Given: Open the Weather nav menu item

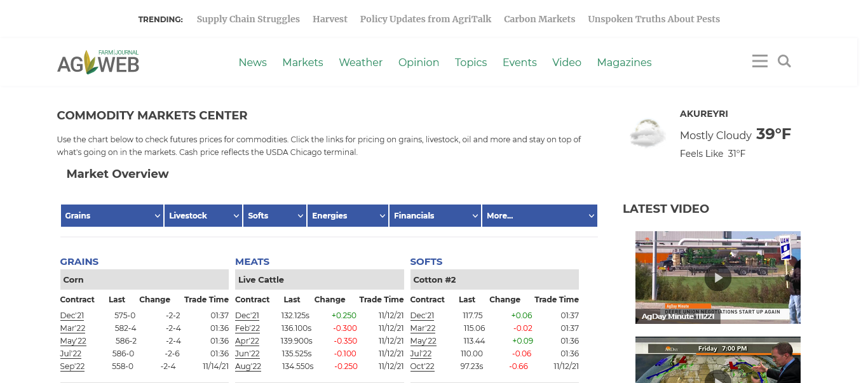Looking at the screenshot, I should [360, 62].
